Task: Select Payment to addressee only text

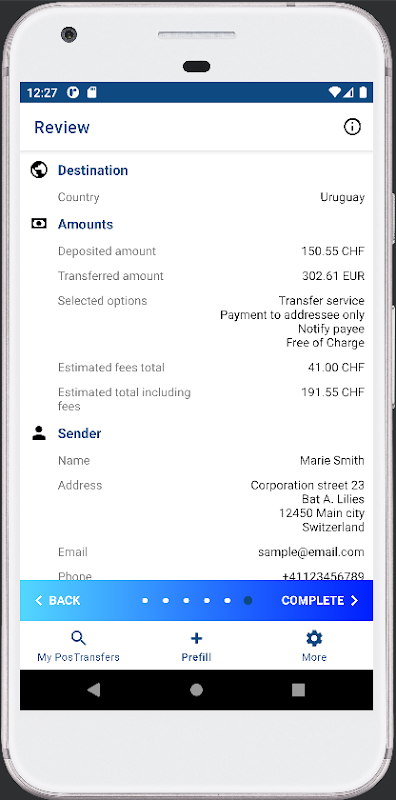Action: (292, 315)
